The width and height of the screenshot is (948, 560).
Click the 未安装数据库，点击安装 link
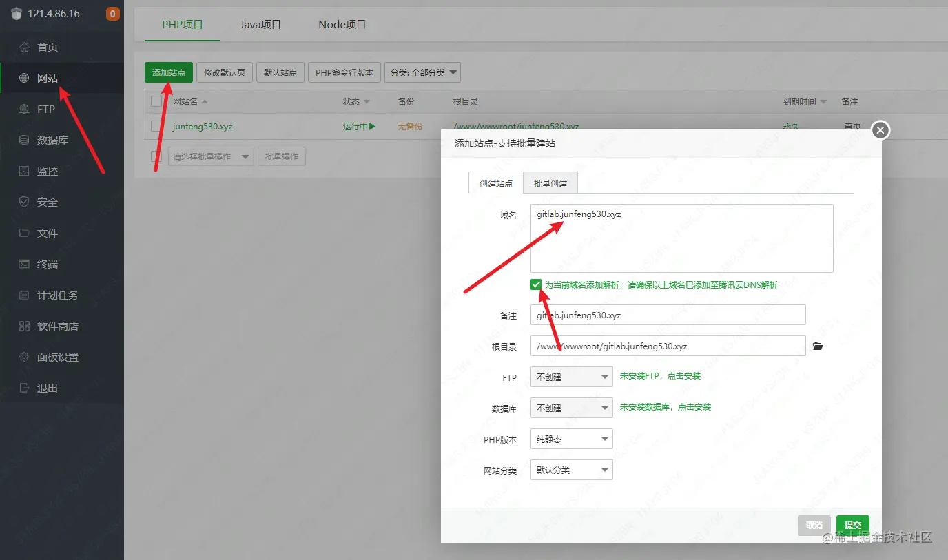[x=666, y=407]
